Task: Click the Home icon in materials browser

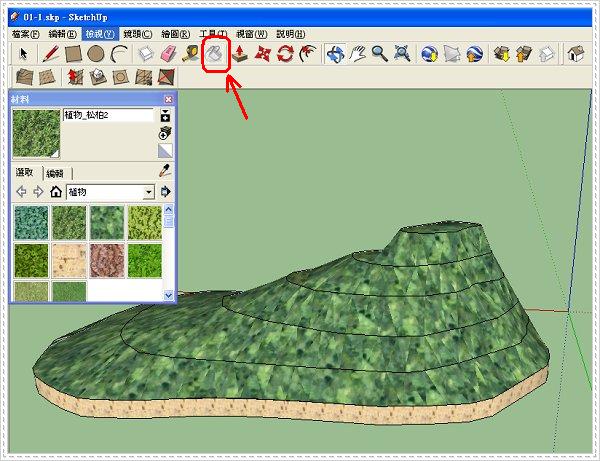Action: 56,191
